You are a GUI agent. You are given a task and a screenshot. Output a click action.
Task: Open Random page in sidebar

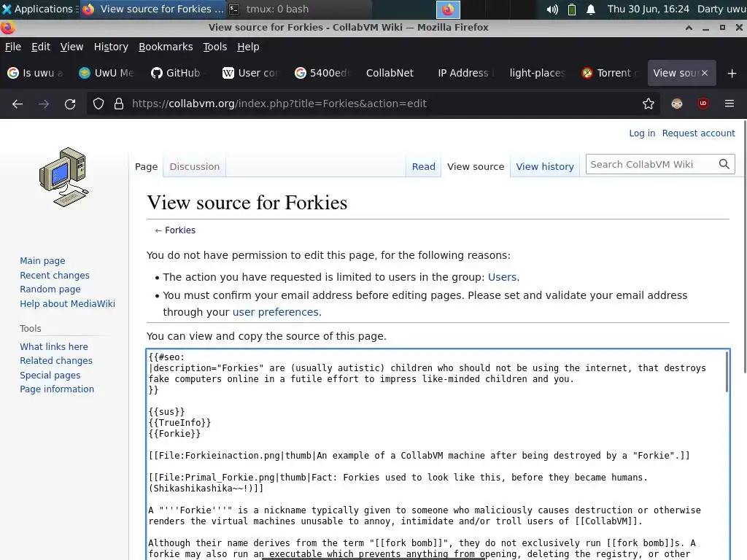(x=50, y=289)
